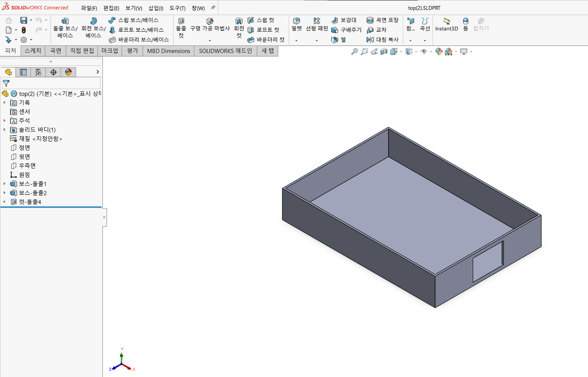Open the PropertyManager tab in the side panel

coord(23,72)
